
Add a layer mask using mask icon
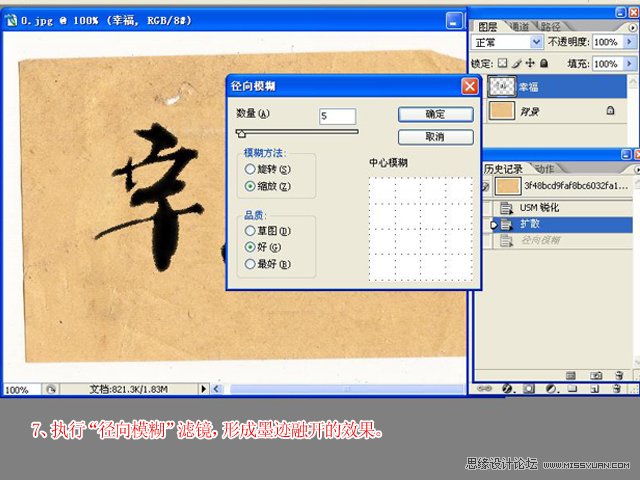click(529, 389)
